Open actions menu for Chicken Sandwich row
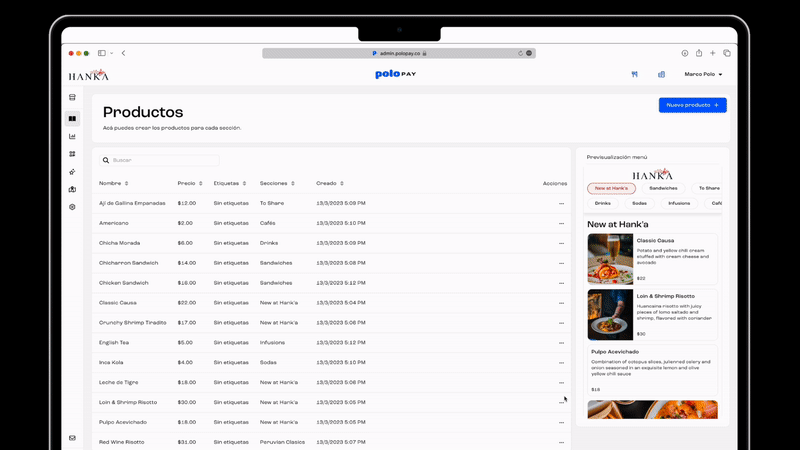 pos(561,283)
